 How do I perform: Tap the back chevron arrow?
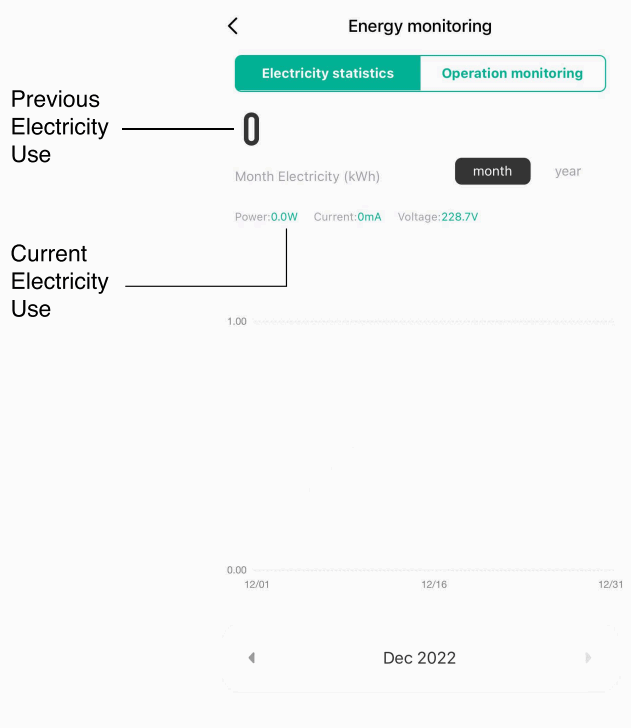coord(233,27)
